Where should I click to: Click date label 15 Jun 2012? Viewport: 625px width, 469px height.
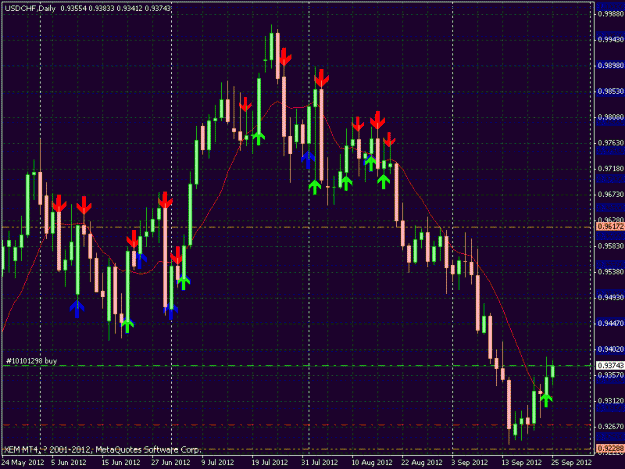[x=121, y=463]
